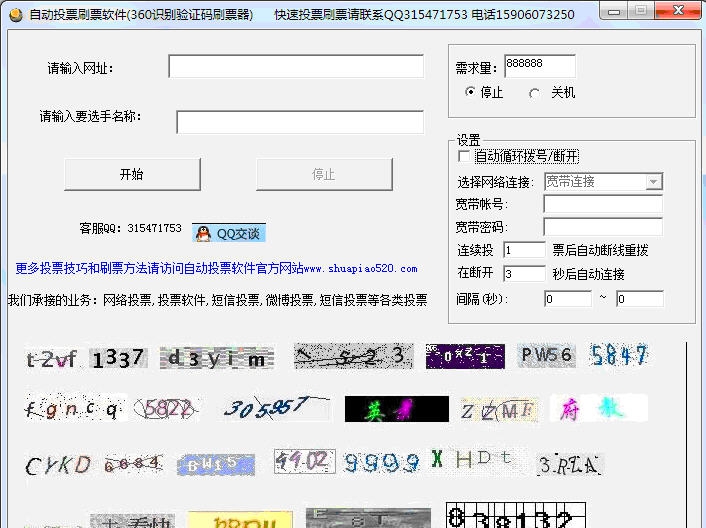Click the 1337 captcha sample image
Screen dimensions: 706x528
pos(118,359)
